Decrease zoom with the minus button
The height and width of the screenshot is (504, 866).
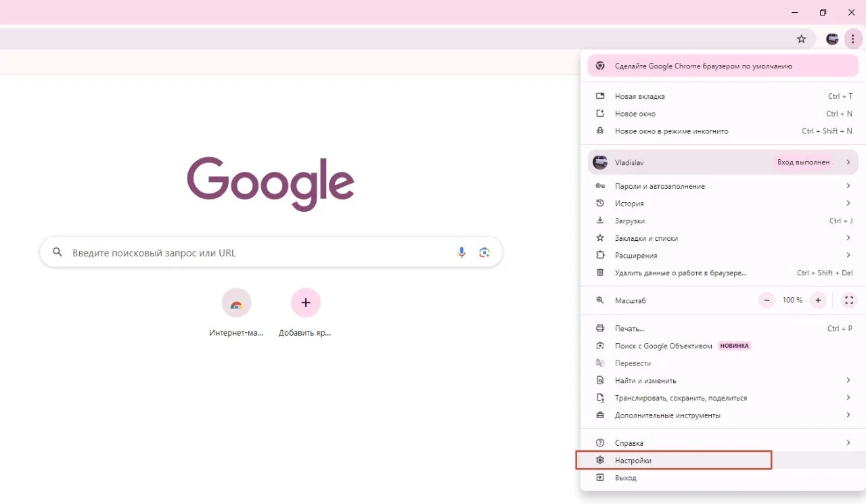pyautogui.click(x=767, y=300)
